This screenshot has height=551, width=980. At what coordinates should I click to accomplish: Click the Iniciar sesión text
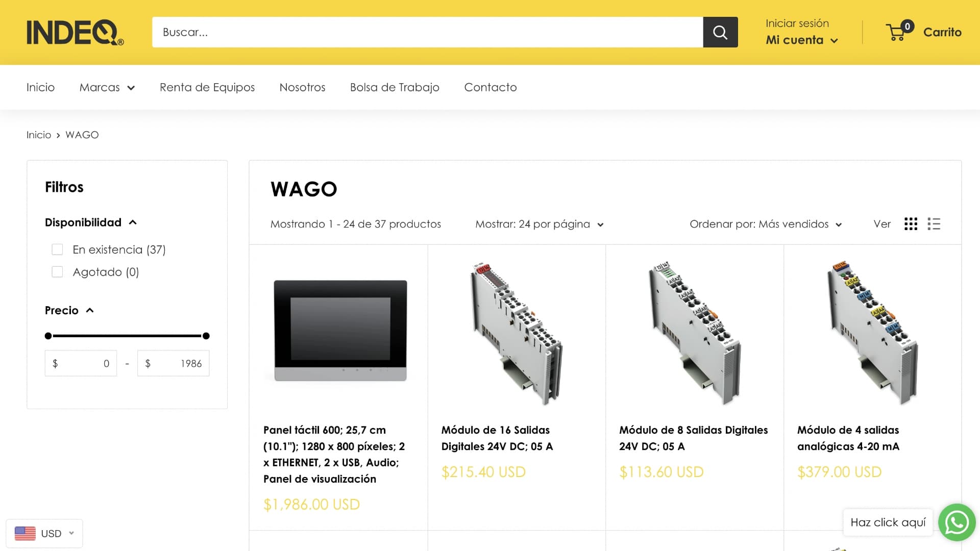click(x=797, y=23)
